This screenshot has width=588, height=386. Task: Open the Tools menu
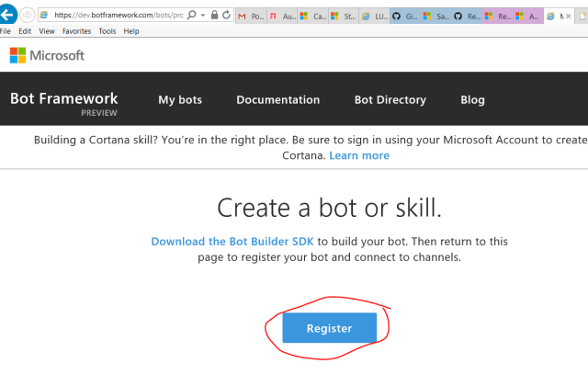pos(107,31)
